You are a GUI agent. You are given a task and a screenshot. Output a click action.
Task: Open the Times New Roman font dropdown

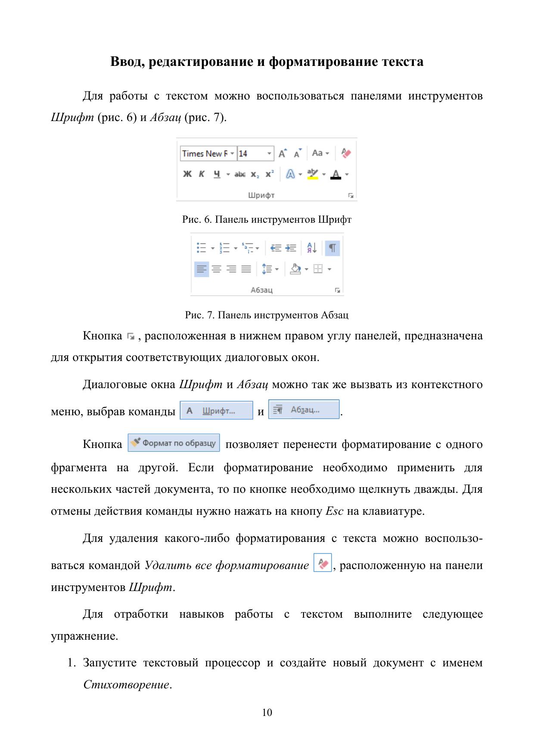point(232,153)
